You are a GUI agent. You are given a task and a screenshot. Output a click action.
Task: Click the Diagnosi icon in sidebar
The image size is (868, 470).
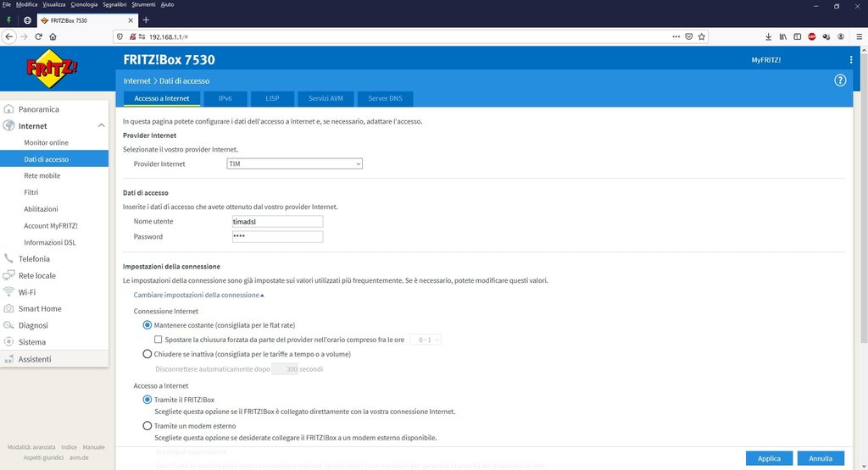point(8,325)
